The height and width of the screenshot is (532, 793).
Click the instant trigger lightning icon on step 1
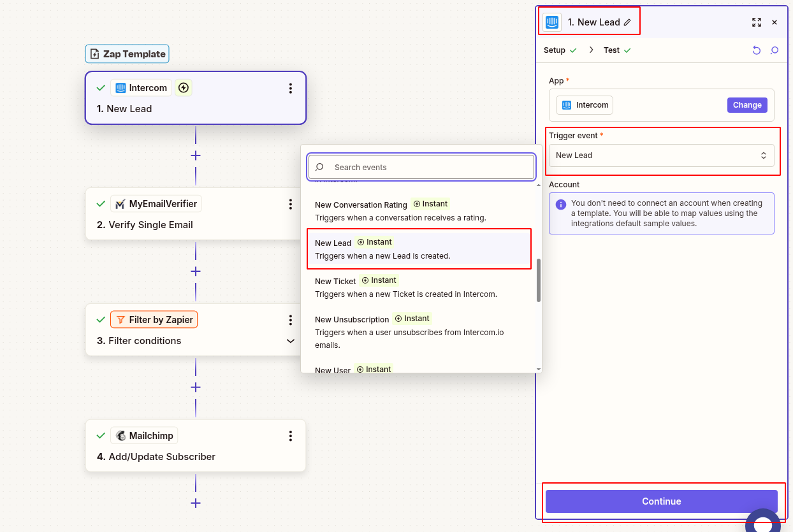(183, 87)
